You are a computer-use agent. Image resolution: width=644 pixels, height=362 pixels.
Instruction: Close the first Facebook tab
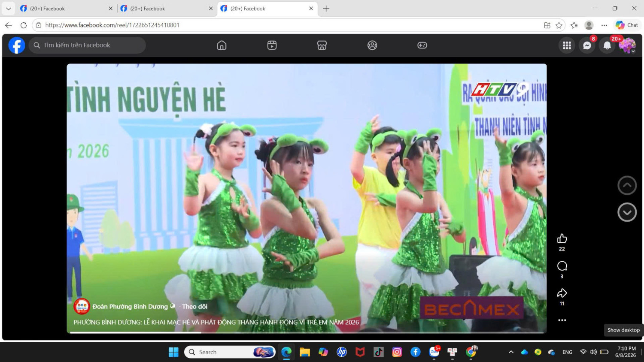click(110, 9)
